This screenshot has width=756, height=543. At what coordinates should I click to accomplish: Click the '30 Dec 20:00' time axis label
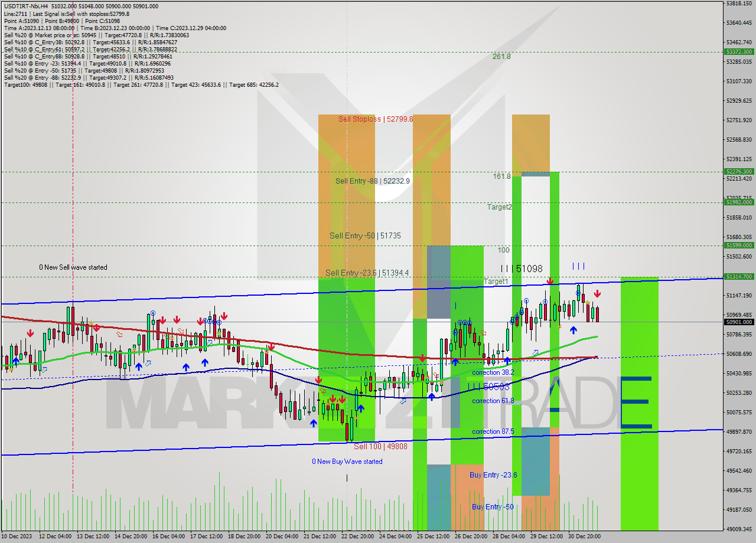click(x=584, y=537)
